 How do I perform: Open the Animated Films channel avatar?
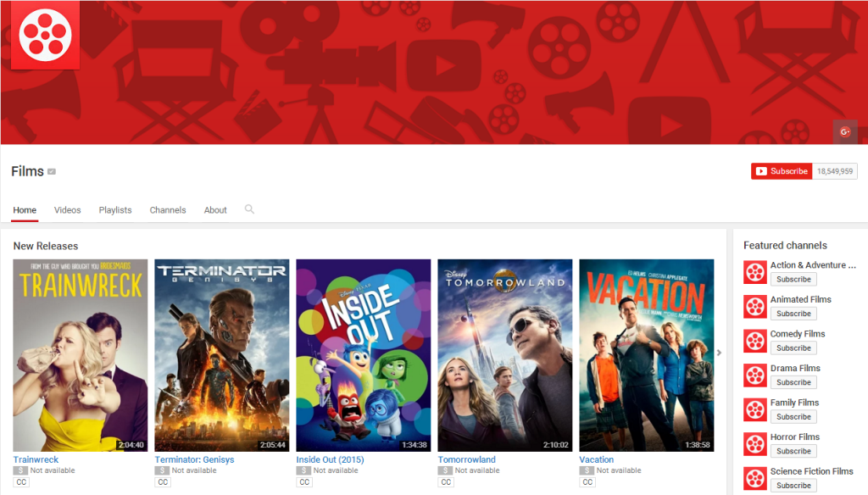tap(754, 306)
